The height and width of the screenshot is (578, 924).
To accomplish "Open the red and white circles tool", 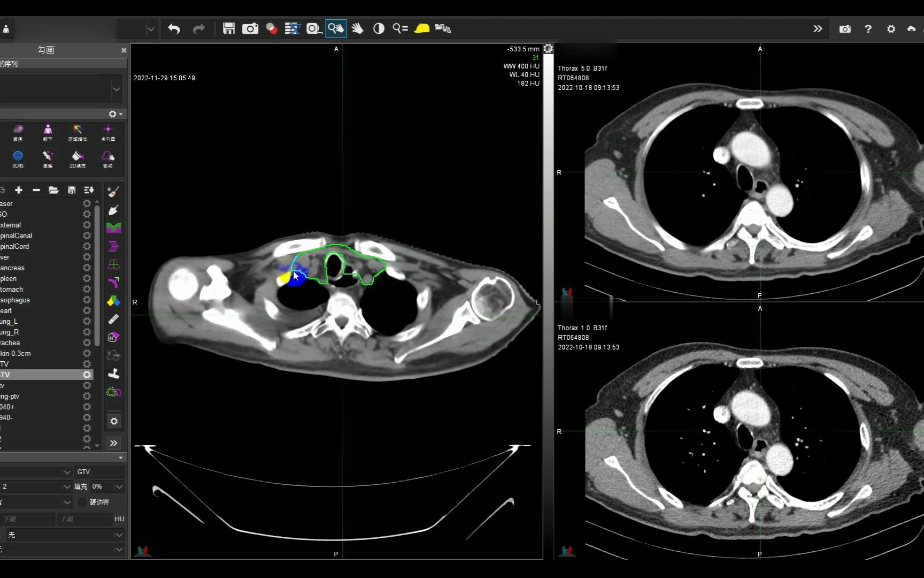I will point(272,29).
